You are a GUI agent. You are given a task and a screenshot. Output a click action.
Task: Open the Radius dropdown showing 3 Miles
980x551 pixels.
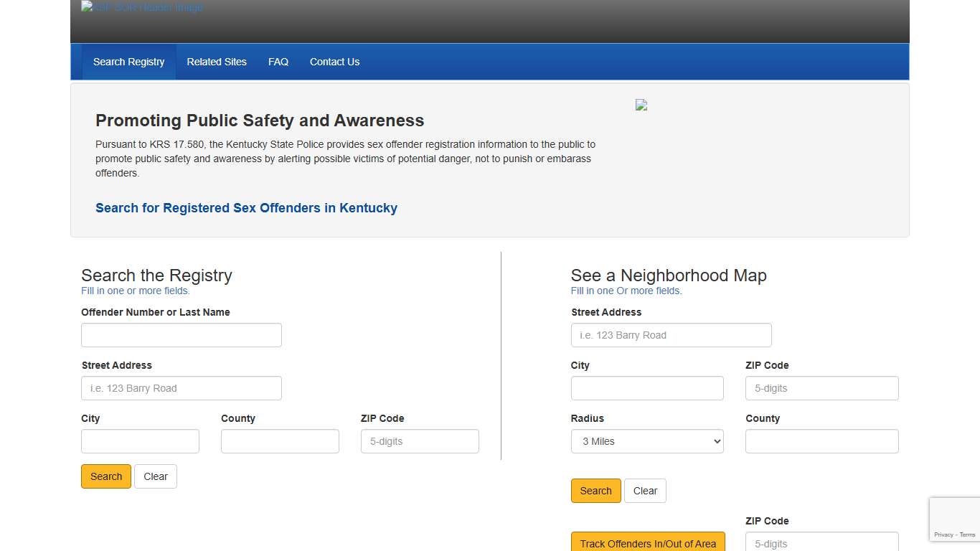[647, 441]
